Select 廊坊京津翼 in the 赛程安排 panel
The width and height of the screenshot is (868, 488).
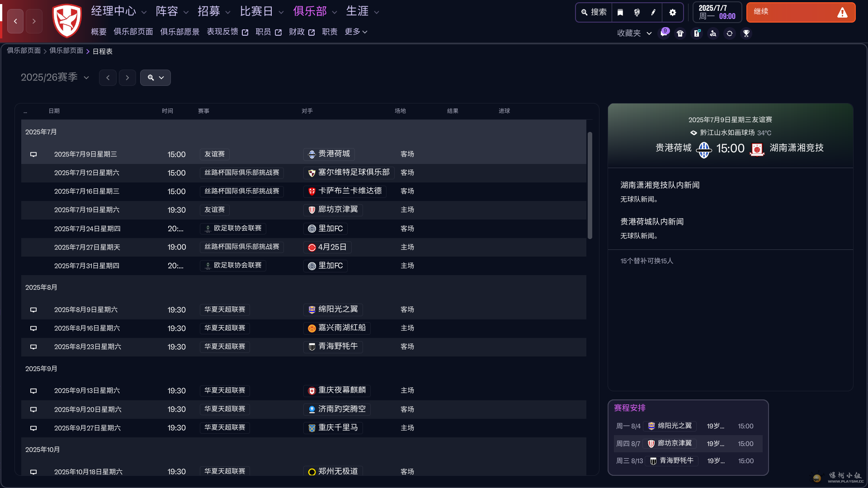(670, 443)
